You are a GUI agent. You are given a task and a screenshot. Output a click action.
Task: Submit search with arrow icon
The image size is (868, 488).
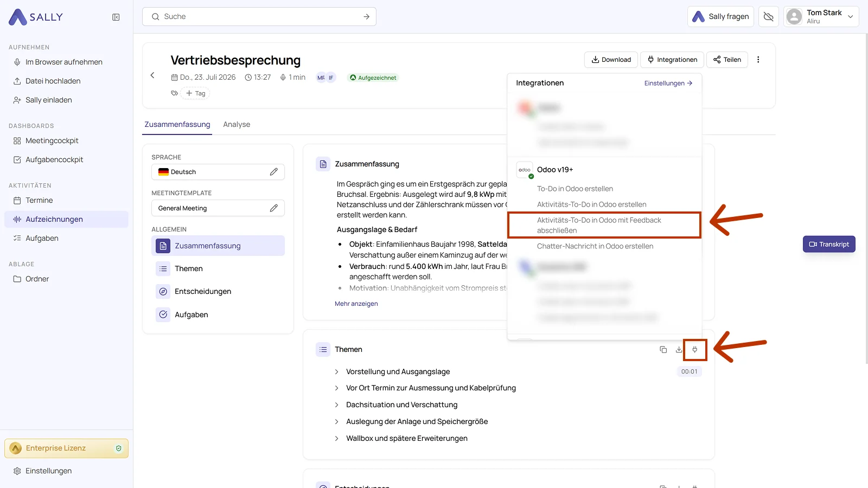tap(367, 17)
